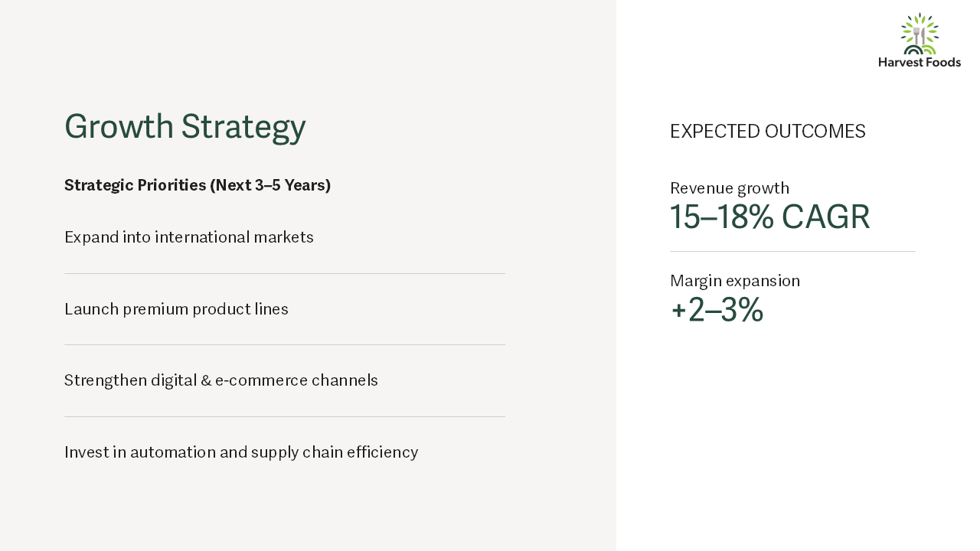Select the 'Revenue growth' label
The width and height of the screenshot is (980, 551).
(x=730, y=188)
